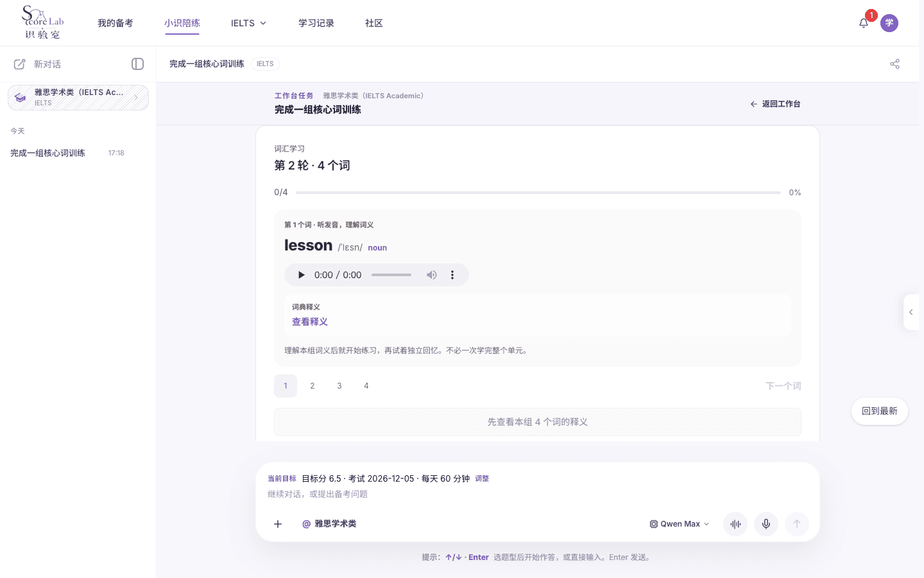Click audio player seek bar
Viewport: 924px width, 578px height.
391,275
